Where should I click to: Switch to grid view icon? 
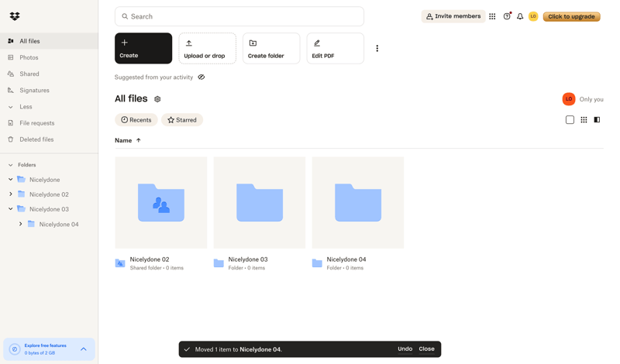click(x=584, y=120)
